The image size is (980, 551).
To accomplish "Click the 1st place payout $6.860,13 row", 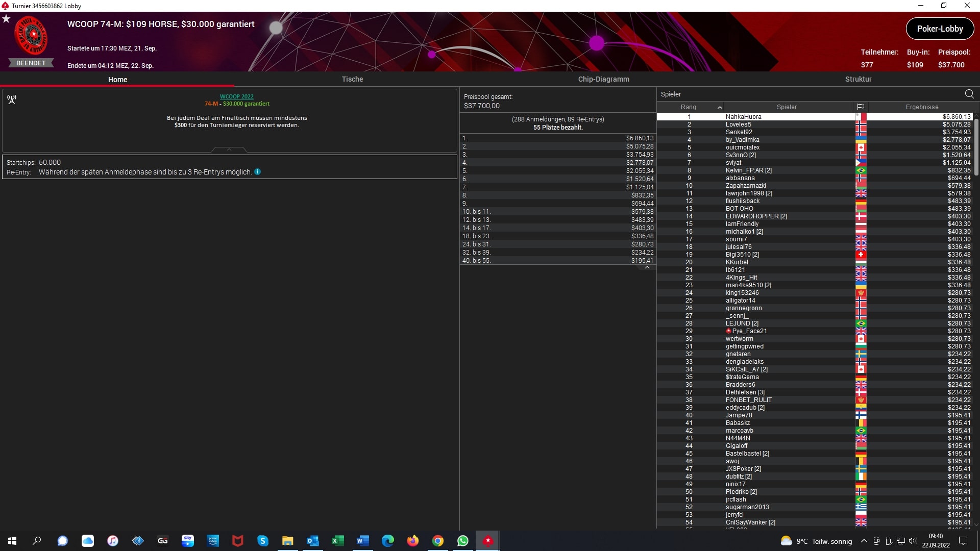I will click(x=558, y=138).
